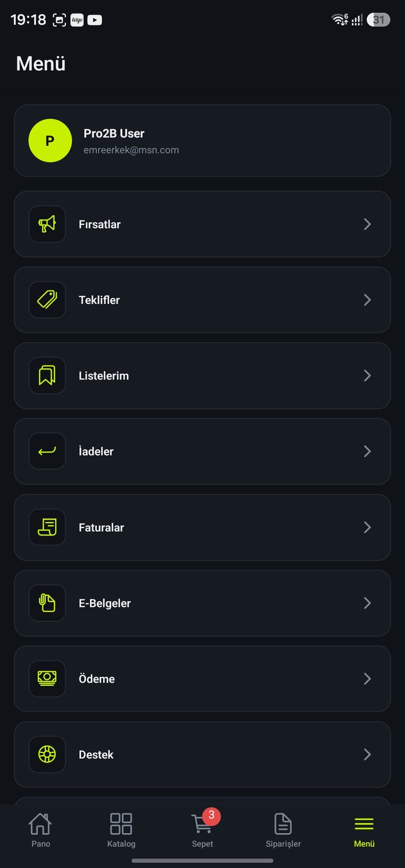Tap the paperclip document icon for E-Belgeler
This screenshot has width=405, height=868.
coord(47,603)
